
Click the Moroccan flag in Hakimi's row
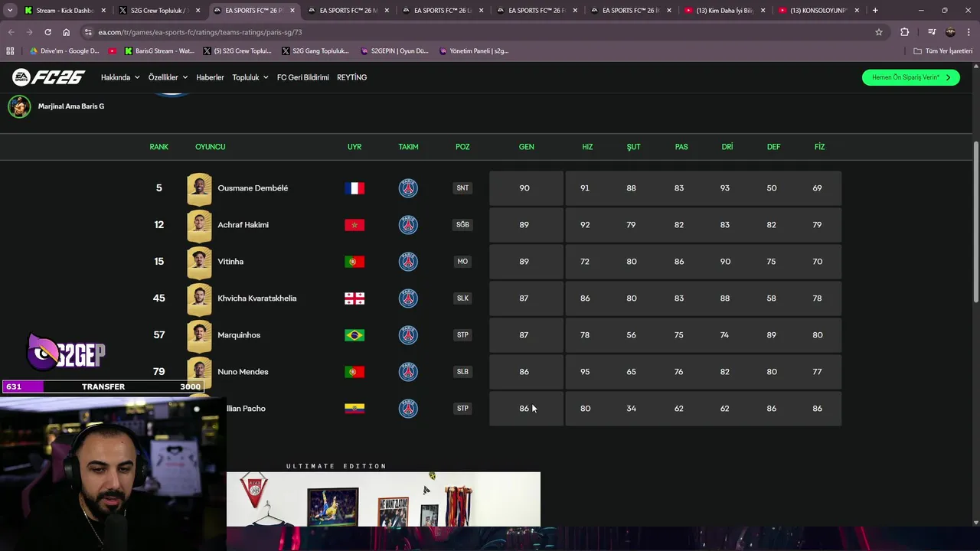pyautogui.click(x=354, y=225)
